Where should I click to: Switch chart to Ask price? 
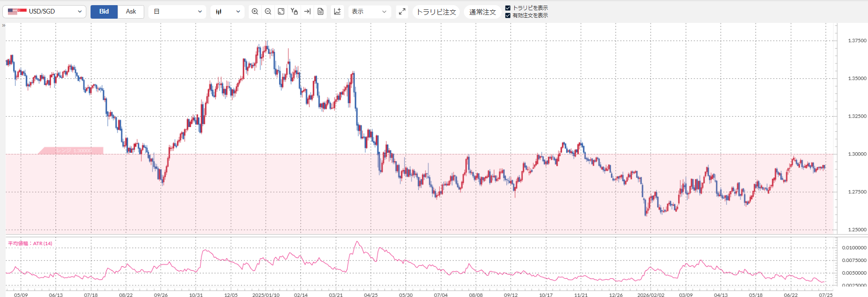[131, 12]
